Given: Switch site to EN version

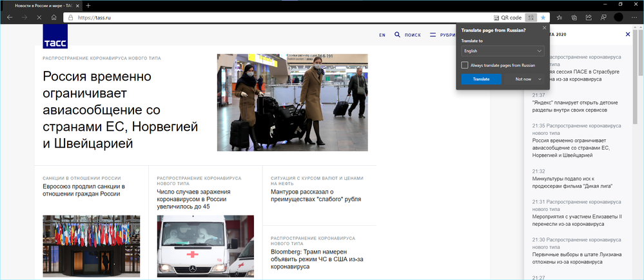Looking at the screenshot, I should [x=382, y=35].
